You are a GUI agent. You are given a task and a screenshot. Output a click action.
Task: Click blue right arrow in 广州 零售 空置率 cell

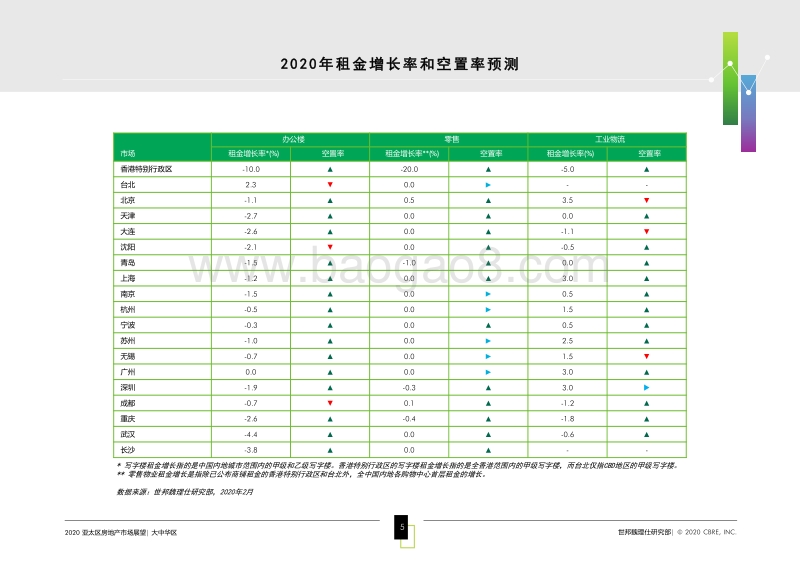pyautogui.click(x=488, y=372)
